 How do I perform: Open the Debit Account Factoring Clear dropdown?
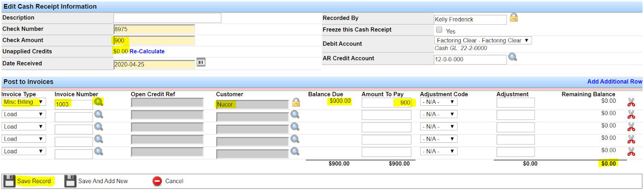pos(483,40)
